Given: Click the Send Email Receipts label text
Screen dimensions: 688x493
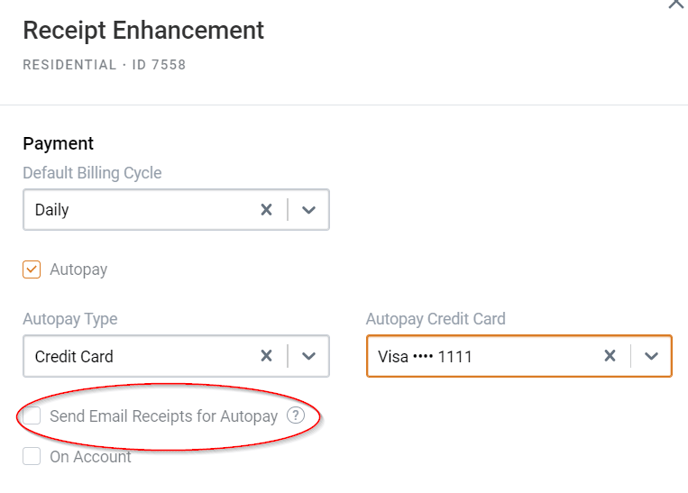Looking at the screenshot, I should point(164,416).
